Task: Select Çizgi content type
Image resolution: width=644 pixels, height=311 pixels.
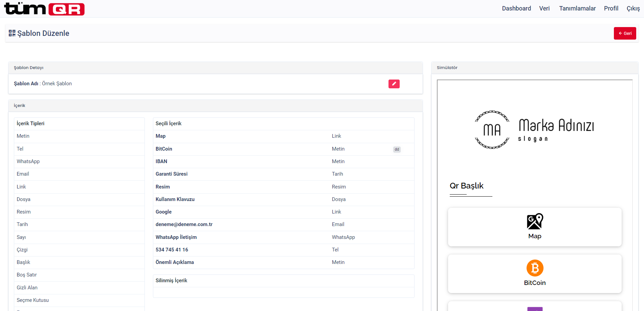Action: click(x=79, y=250)
